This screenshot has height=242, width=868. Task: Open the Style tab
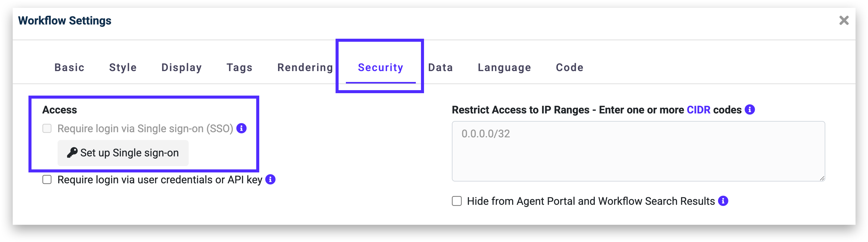click(123, 68)
